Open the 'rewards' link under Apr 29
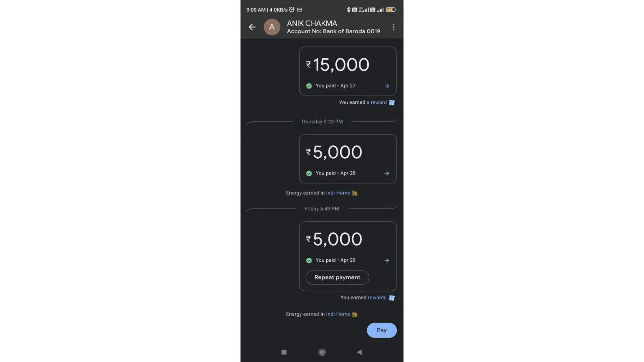 (377, 298)
